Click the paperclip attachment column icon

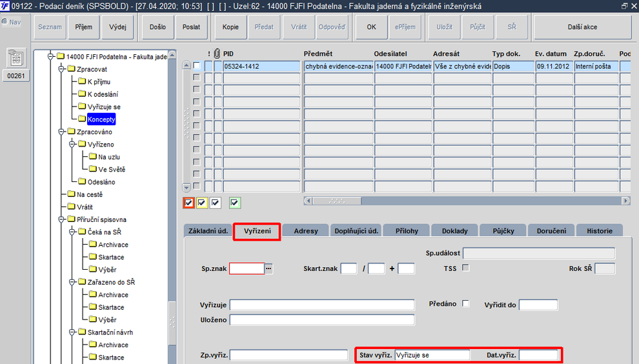[218, 54]
